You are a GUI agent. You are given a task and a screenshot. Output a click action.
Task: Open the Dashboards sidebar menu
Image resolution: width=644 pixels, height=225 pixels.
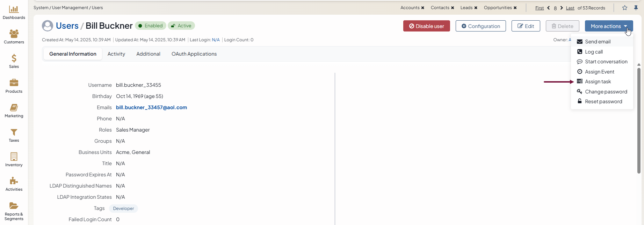coord(14,13)
